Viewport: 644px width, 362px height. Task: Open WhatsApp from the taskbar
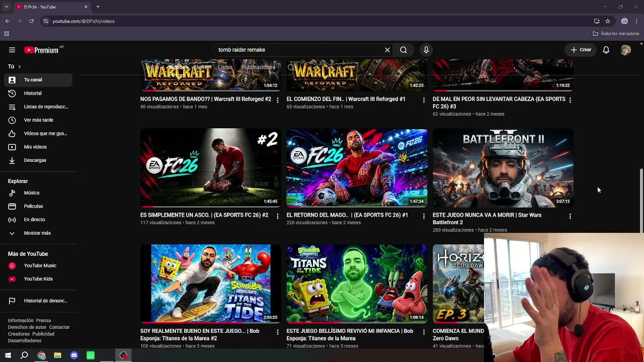tap(91, 355)
